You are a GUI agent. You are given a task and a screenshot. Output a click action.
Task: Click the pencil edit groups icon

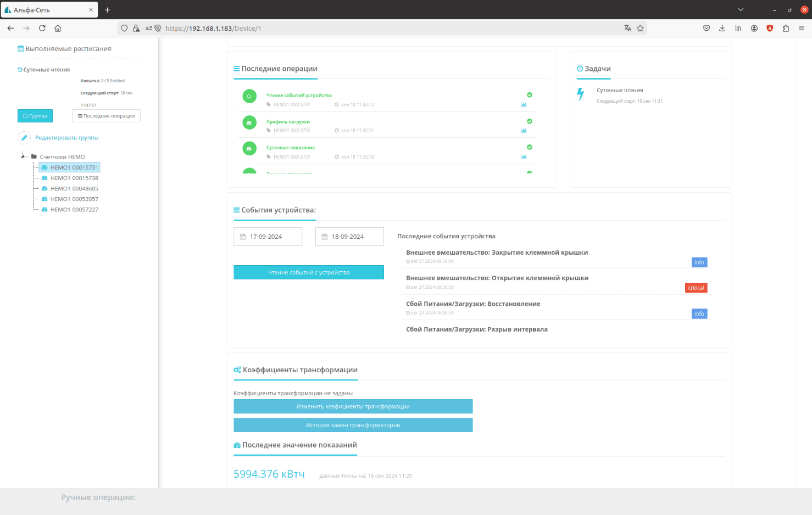click(x=24, y=138)
